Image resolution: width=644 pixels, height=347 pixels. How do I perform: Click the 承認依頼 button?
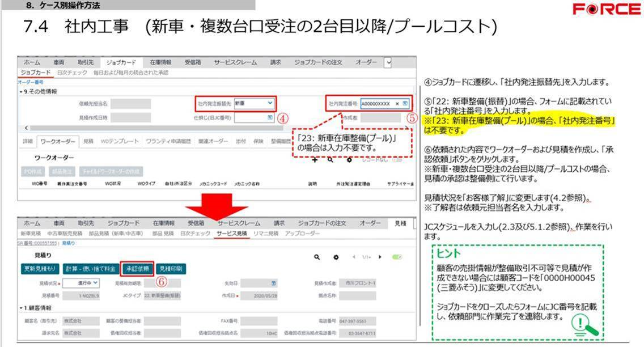(137, 268)
